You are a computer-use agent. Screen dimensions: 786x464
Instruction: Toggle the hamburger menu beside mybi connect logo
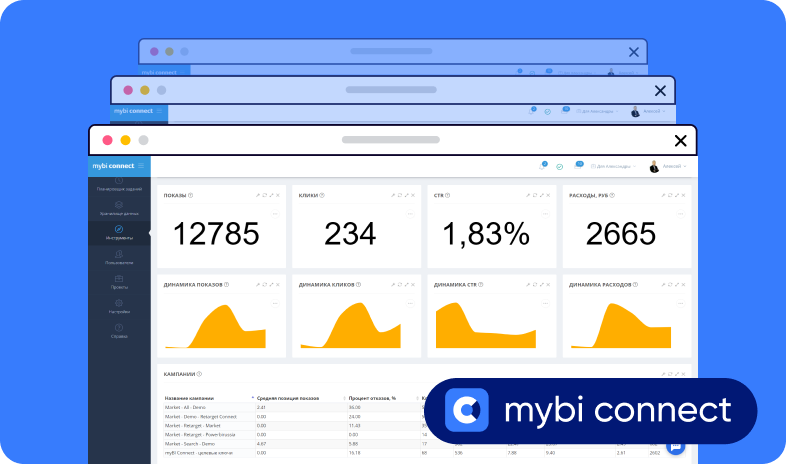pyautogui.click(x=141, y=166)
